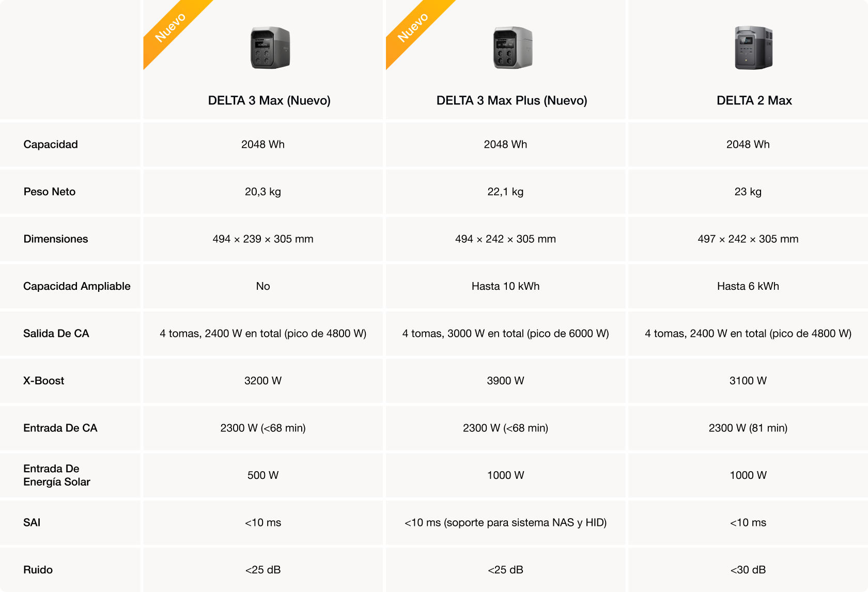
Task: Click the Salida De CA row label
Action: (x=56, y=333)
